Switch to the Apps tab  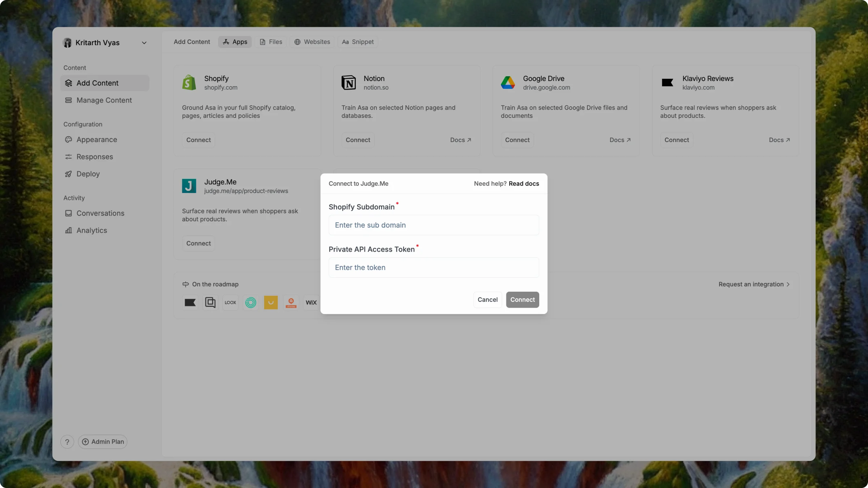coord(235,42)
